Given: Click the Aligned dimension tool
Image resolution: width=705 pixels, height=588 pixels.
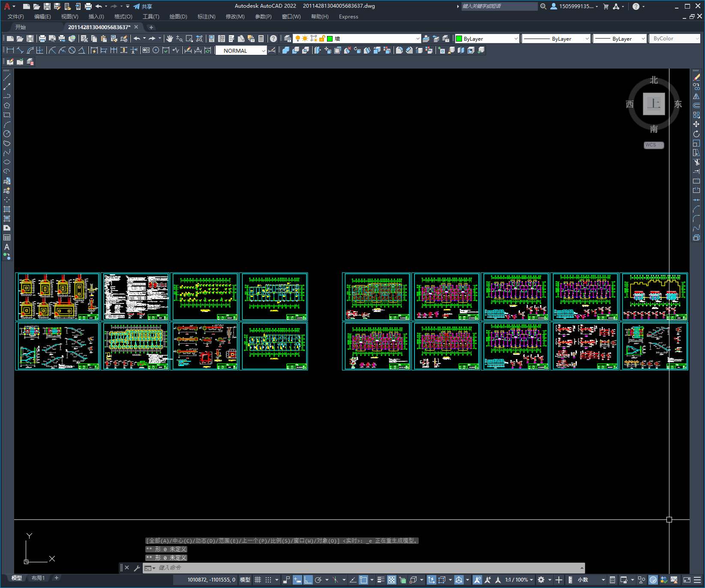Looking at the screenshot, I should click(x=20, y=50).
